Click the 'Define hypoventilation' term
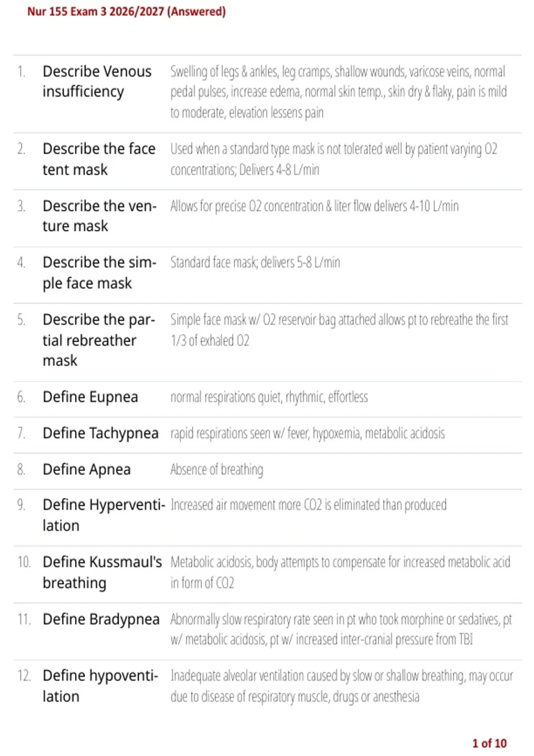This screenshot has width=534, height=756. (x=101, y=686)
